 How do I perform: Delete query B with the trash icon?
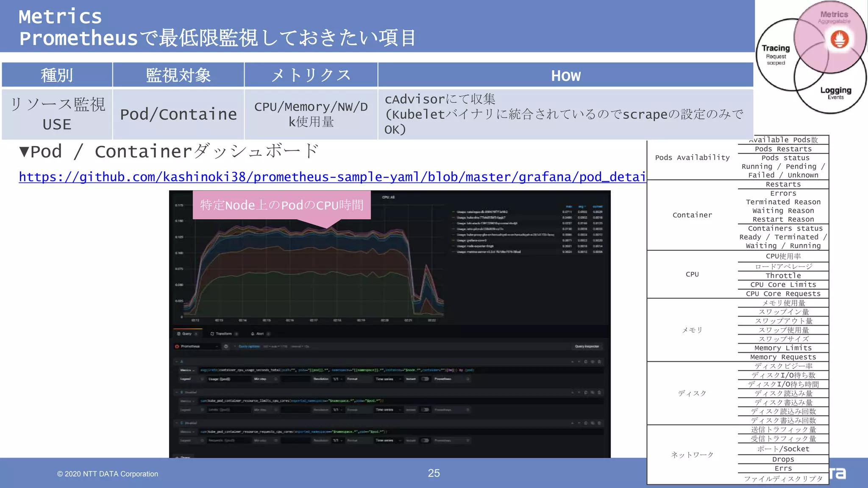pyautogui.click(x=599, y=392)
